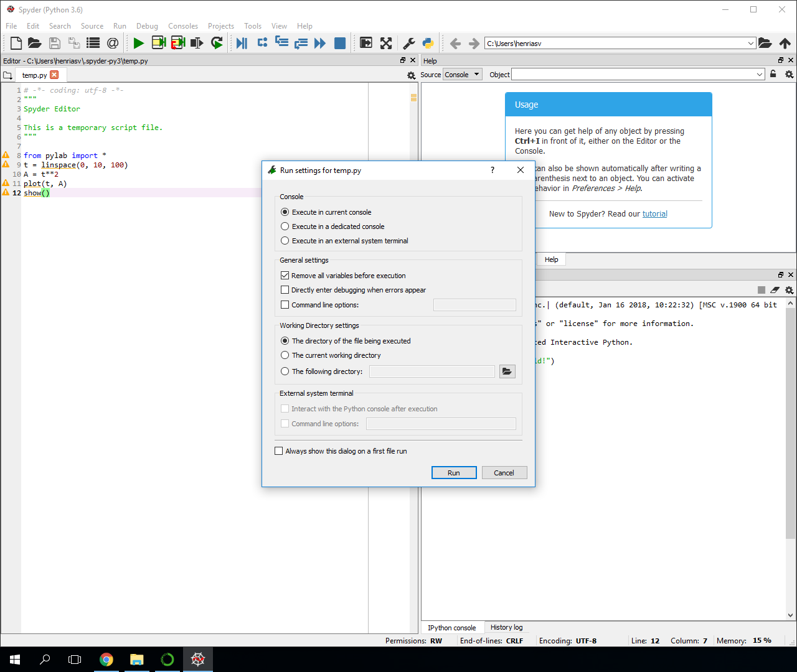
Task: Click the console stop square icon
Action: pos(762,290)
